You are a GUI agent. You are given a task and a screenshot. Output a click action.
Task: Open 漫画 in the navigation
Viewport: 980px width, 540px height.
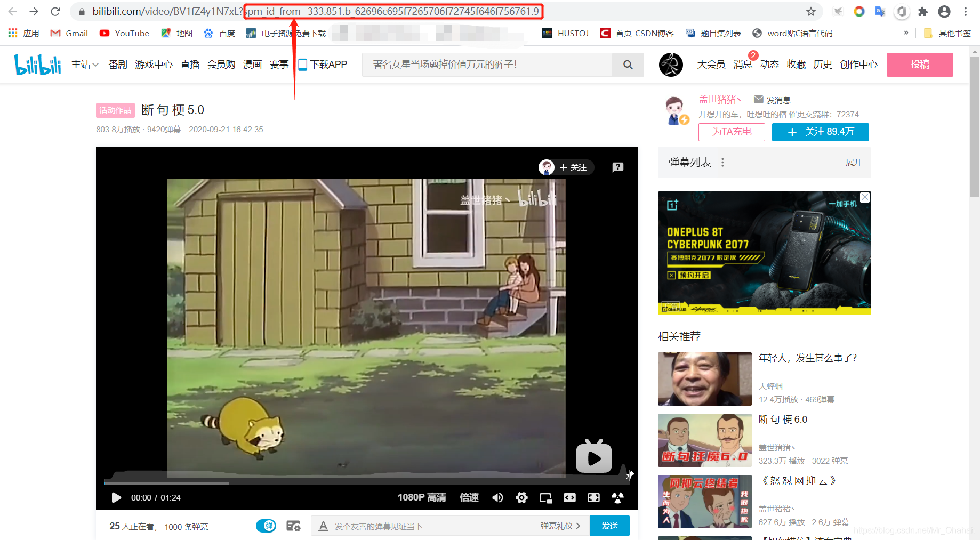click(252, 65)
